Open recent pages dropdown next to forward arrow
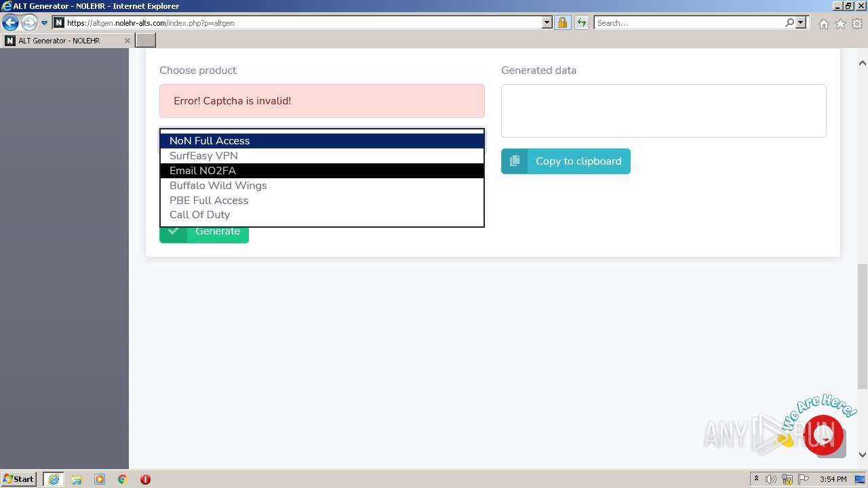Viewport: 868px width, 488px height. [x=45, y=23]
